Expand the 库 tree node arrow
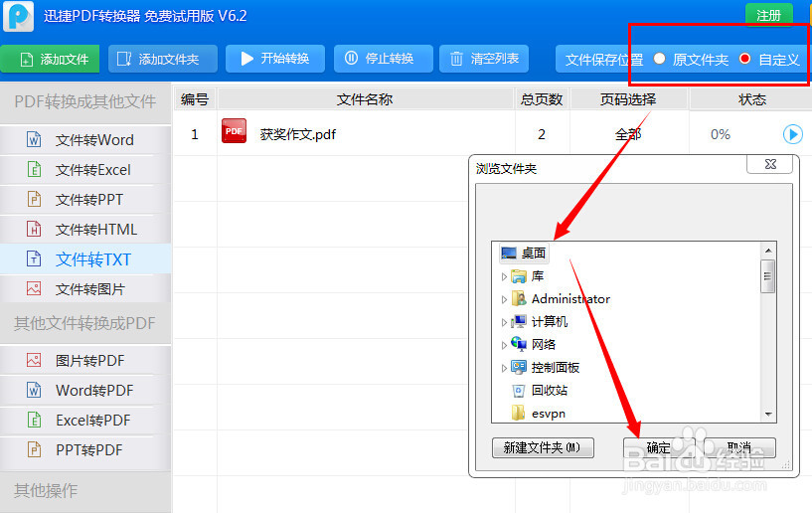The image size is (812, 513). pos(504,276)
